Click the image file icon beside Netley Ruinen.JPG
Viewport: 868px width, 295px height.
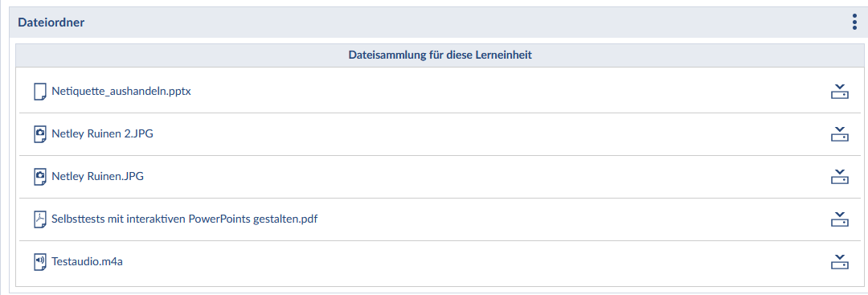coord(40,177)
